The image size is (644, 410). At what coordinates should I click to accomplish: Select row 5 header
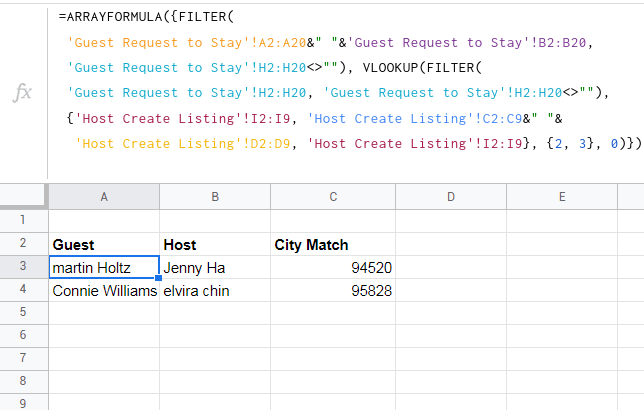pyautogui.click(x=23, y=313)
